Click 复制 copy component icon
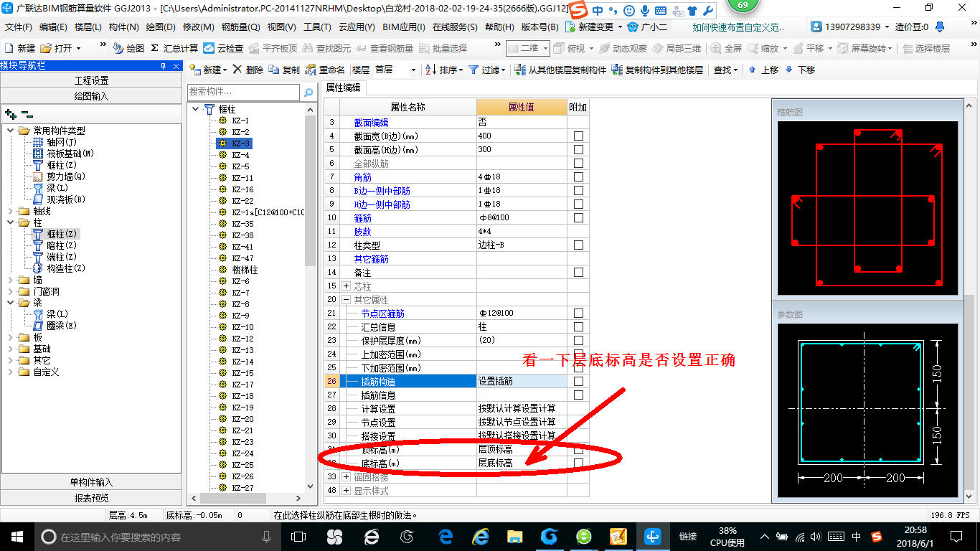Screen dimensions: 980x551 click(274, 70)
